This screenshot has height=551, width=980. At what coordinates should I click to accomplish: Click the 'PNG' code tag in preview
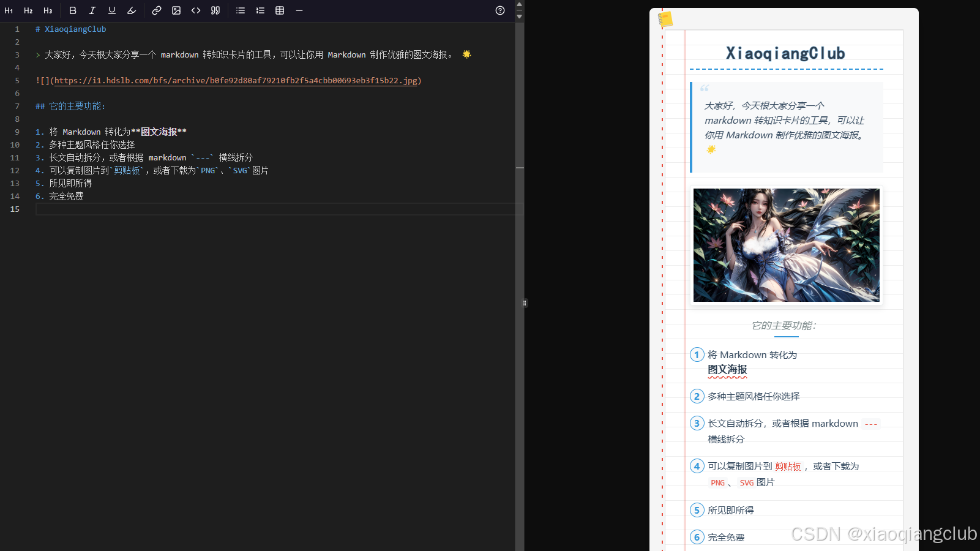717,483
